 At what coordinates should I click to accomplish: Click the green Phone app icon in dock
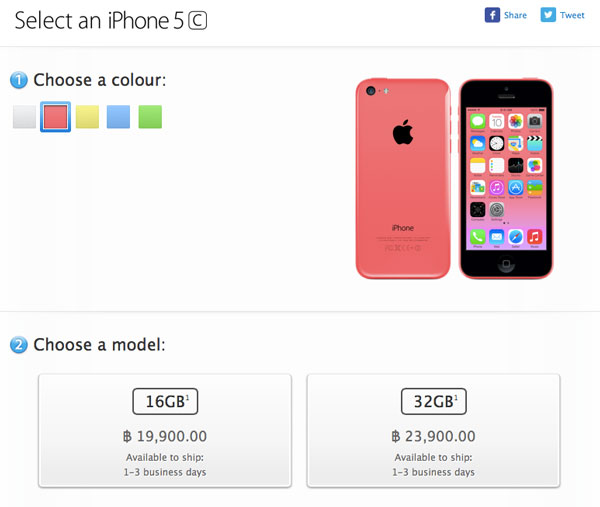point(478,237)
